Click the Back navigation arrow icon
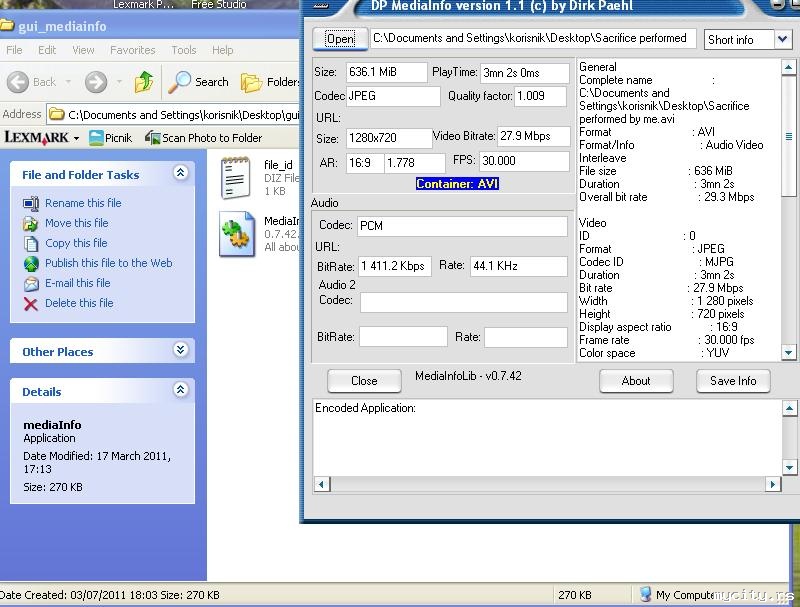 [x=18, y=82]
